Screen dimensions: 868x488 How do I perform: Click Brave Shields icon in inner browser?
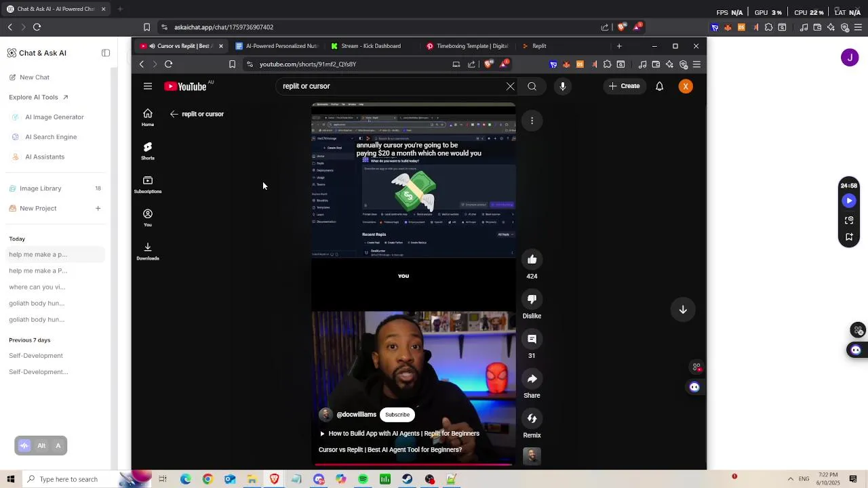click(488, 64)
